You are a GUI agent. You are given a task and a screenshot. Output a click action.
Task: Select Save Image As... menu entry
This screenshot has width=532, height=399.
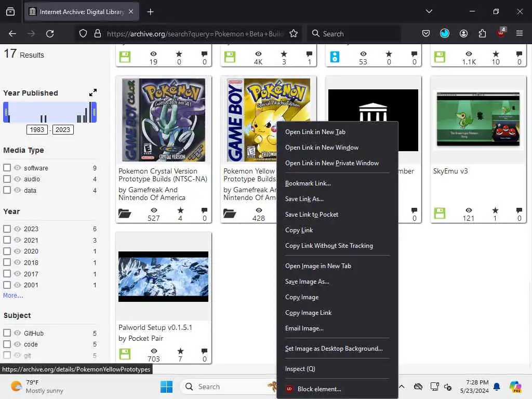click(337, 282)
